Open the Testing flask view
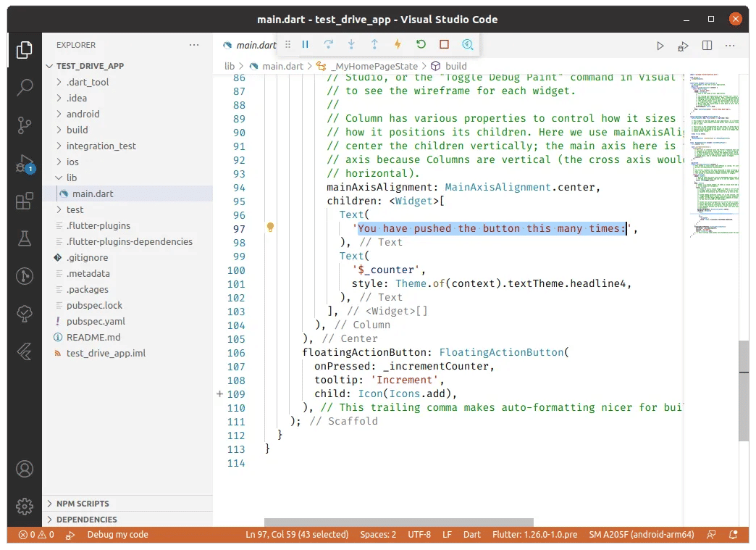 pyautogui.click(x=24, y=238)
